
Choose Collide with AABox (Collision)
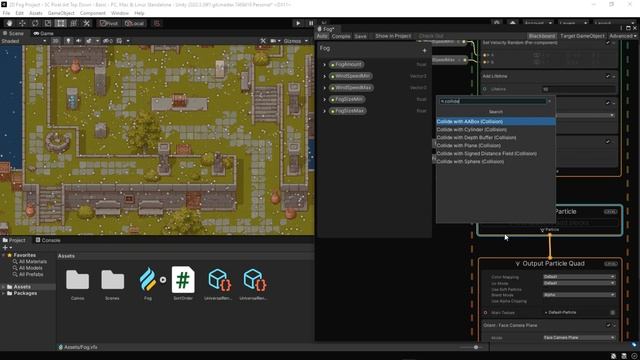click(496, 122)
